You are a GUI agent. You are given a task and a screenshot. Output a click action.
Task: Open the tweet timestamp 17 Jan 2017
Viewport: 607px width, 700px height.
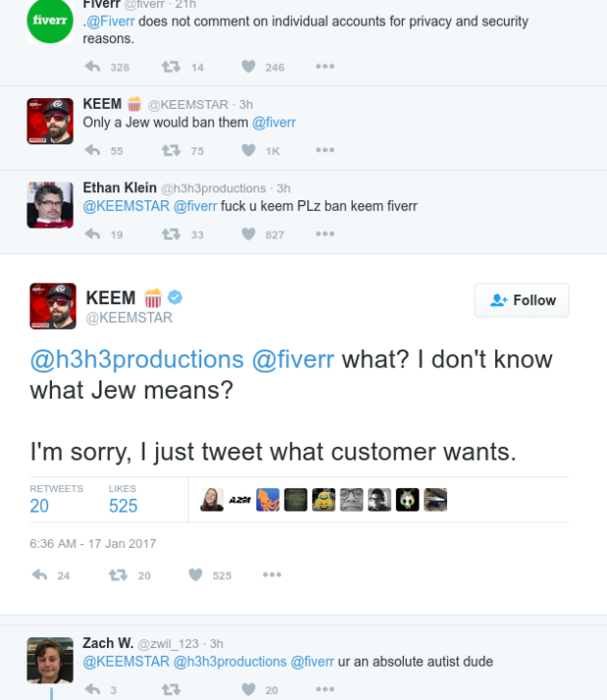click(x=93, y=543)
